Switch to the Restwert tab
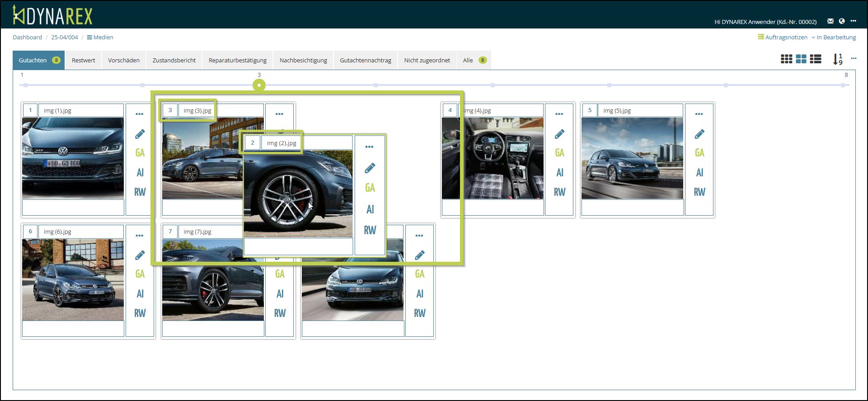Screen dimensions: 868x401 tap(84, 60)
